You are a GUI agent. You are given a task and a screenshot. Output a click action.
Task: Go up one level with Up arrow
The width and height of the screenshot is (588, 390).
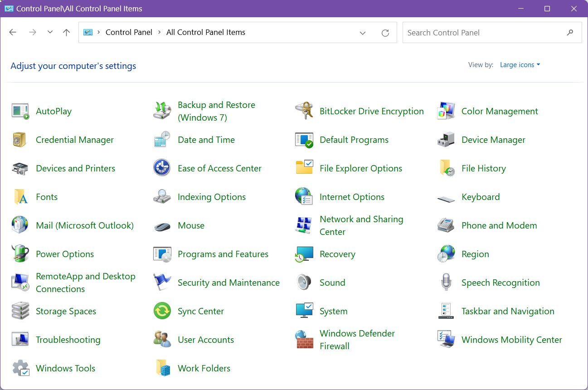click(67, 32)
